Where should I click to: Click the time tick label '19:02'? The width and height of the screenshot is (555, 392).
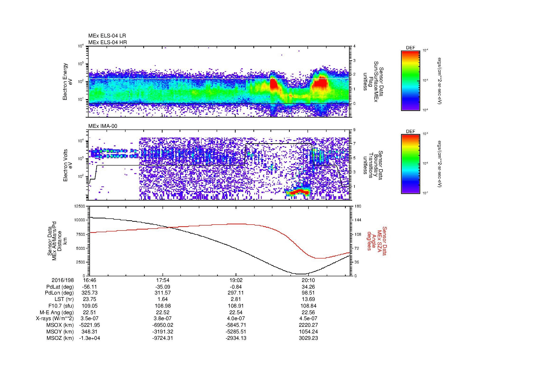(236, 280)
